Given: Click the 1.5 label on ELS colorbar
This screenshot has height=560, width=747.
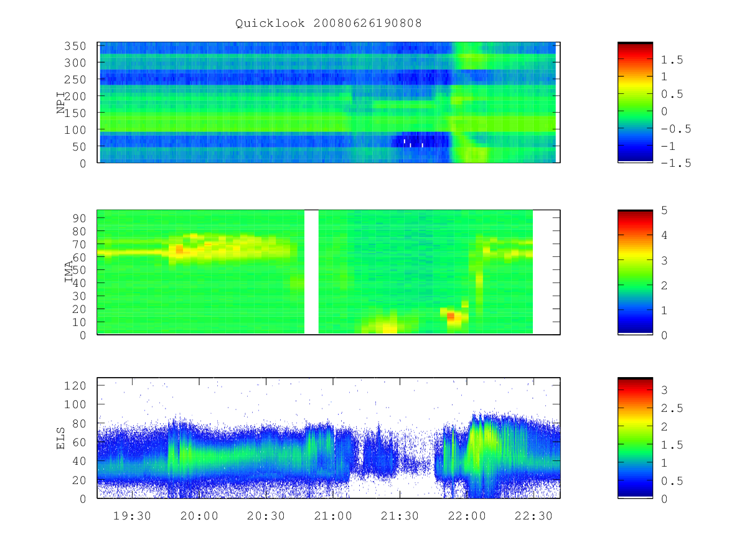Looking at the screenshot, I should 673,444.
